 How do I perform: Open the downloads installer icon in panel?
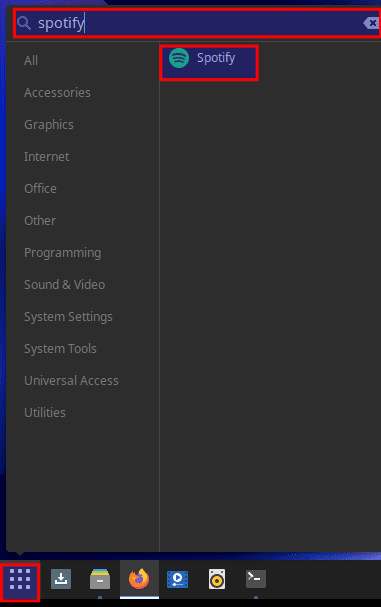61,579
